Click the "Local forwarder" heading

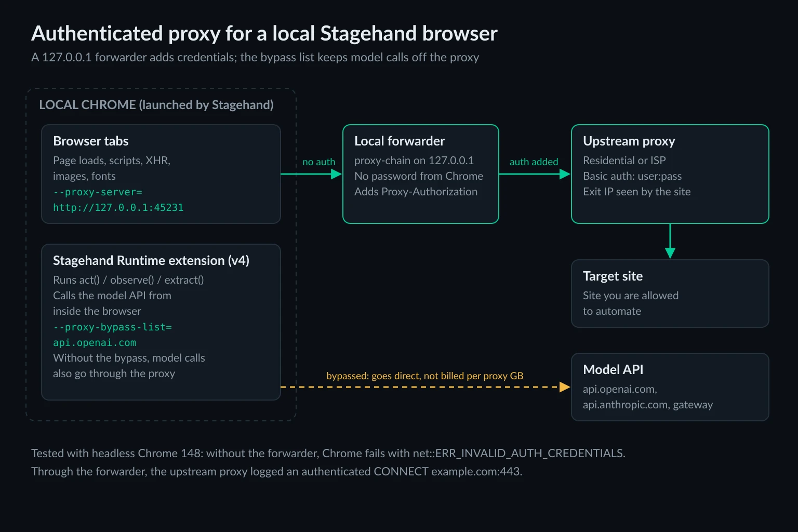(x=400, y=141)
